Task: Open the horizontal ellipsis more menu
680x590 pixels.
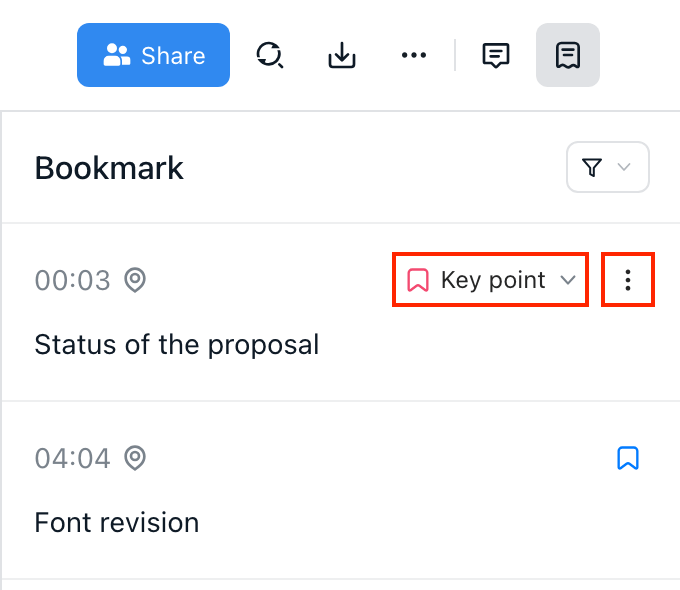Action: pyautogui.click(x=414, y=55)
